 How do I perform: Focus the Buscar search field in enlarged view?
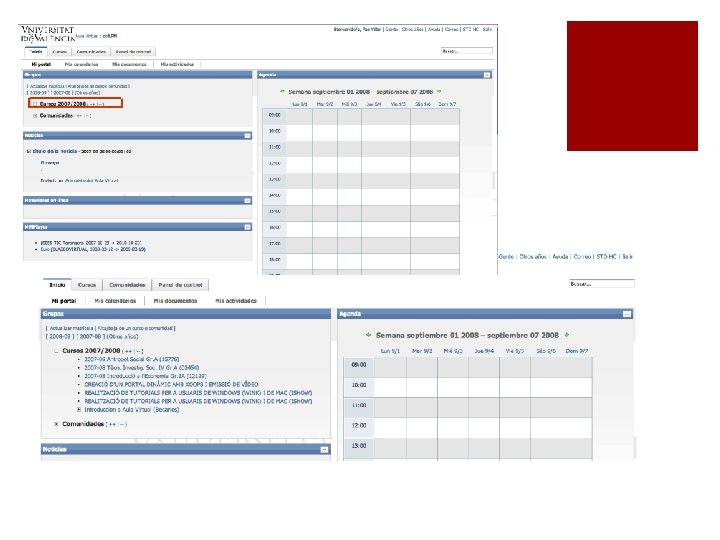coord(602,284)
